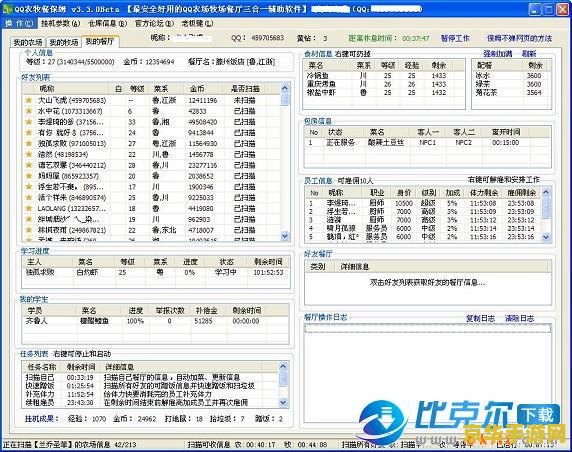The image size is (572, 452).
Task: Open the 老板键(L) menu
Action: coord(197,23)
